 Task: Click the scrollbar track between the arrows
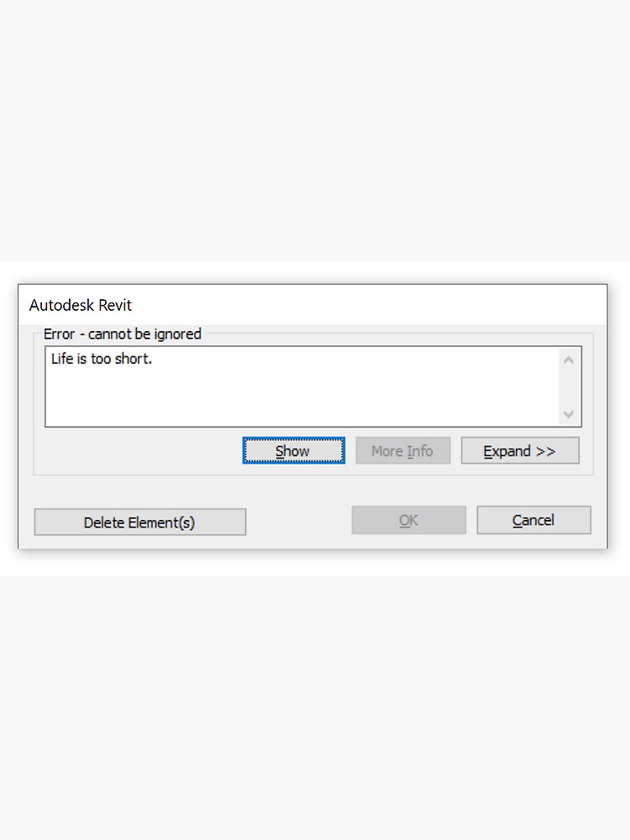click(x=569, y=386)
